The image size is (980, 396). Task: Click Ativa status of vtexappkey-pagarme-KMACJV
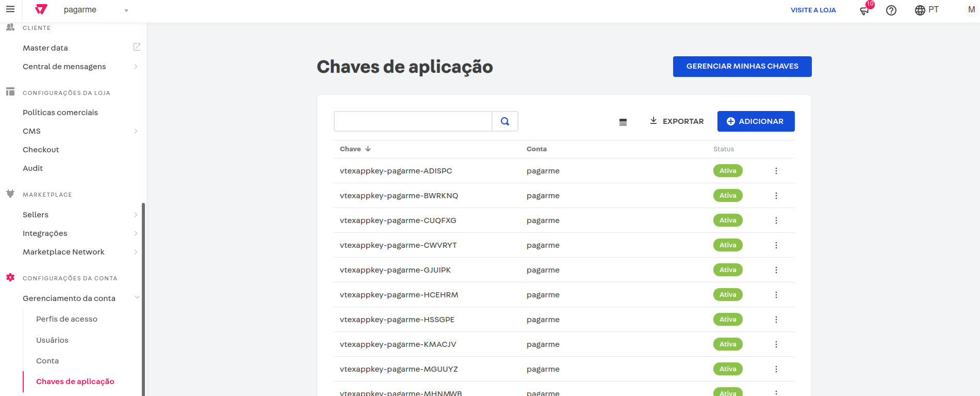point(728,344)
